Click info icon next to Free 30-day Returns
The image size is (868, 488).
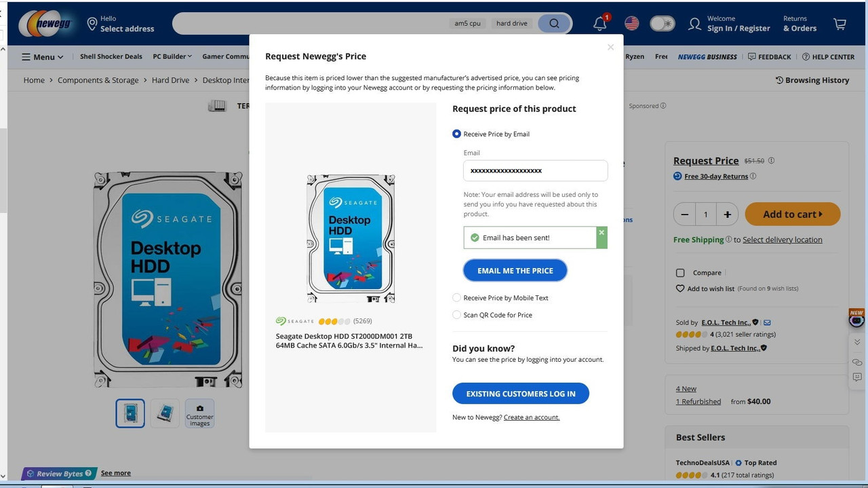pos(753,176)
